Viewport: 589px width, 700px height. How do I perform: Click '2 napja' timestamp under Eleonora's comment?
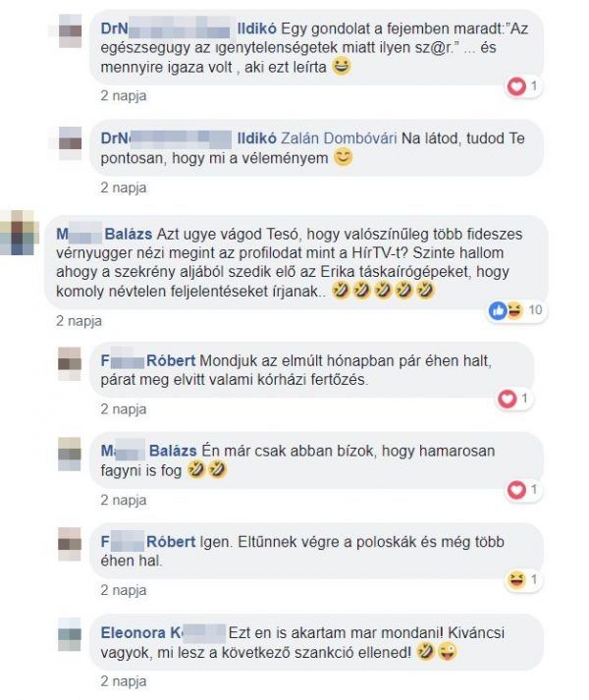tap(124, 680)
